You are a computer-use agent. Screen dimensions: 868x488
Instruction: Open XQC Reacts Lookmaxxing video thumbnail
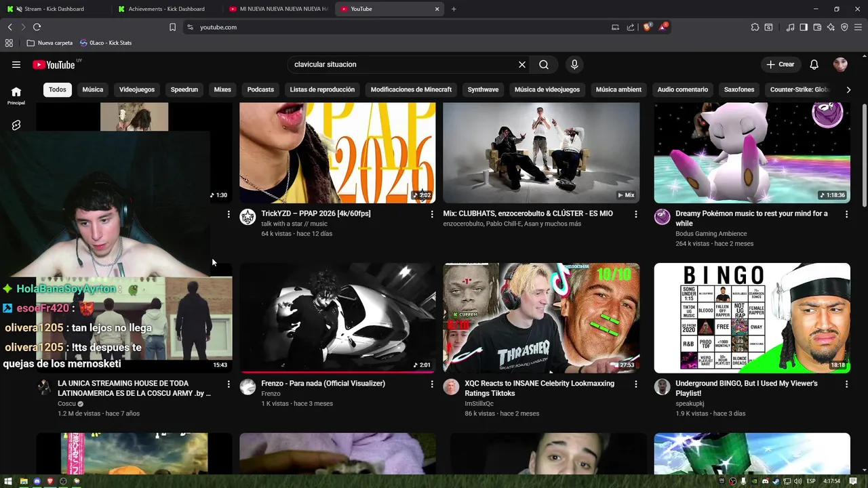tap(541, 318)
